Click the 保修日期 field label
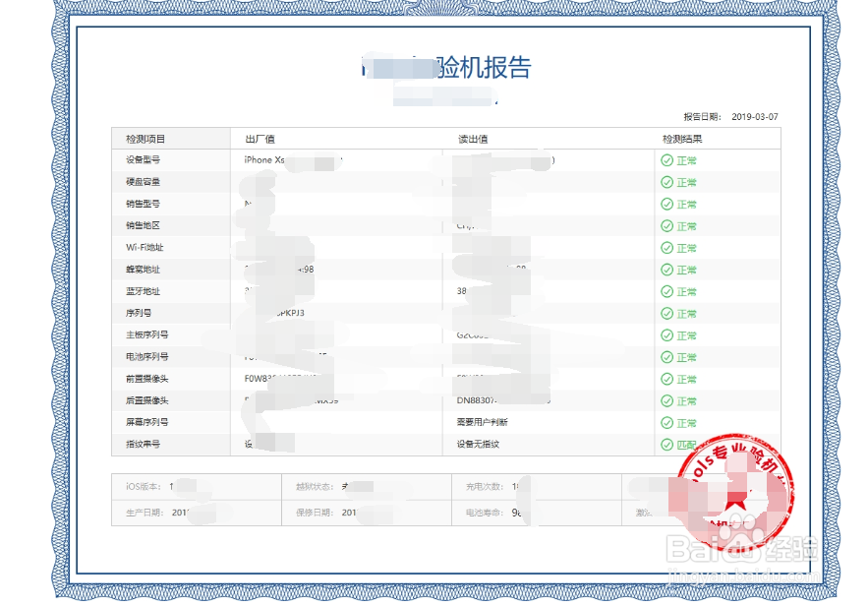Image resolution: width=868 pixels, height=606 pixels. pyautogui.click(x=315, y=513)
